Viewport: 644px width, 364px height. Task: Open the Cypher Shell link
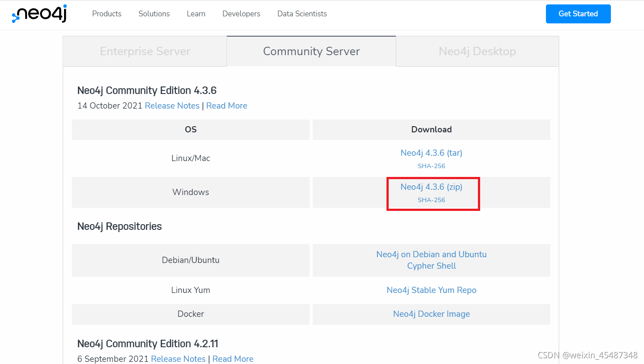432,266
